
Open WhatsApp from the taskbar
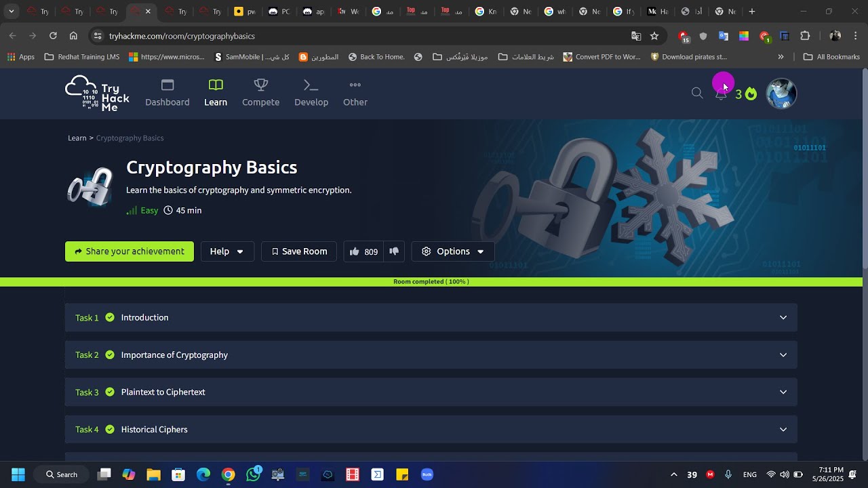tap(254, 474)
